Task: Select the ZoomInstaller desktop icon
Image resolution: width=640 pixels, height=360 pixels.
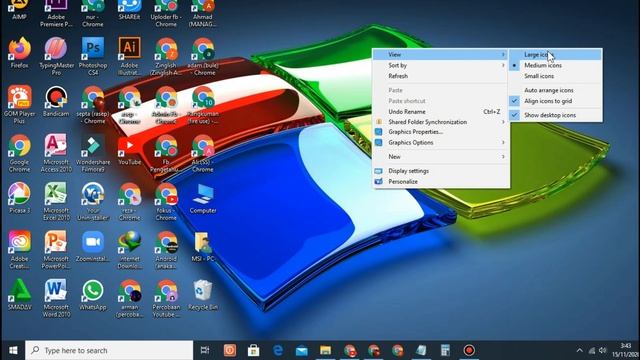Action: click(93, 247)
